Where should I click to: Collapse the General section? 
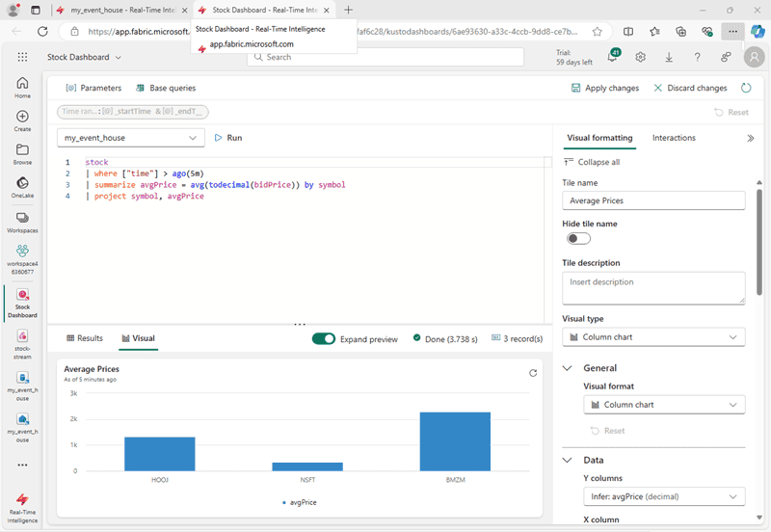tap(567, 368)
